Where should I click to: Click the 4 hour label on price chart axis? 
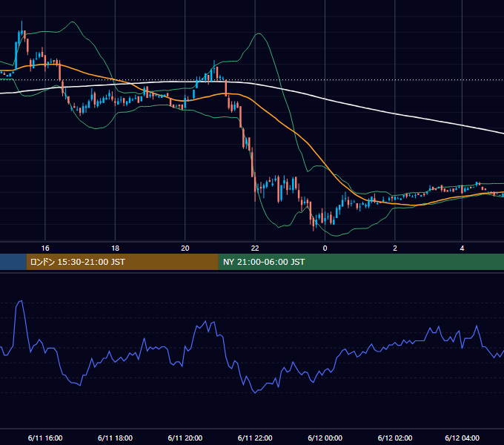(x=462, y=248)
